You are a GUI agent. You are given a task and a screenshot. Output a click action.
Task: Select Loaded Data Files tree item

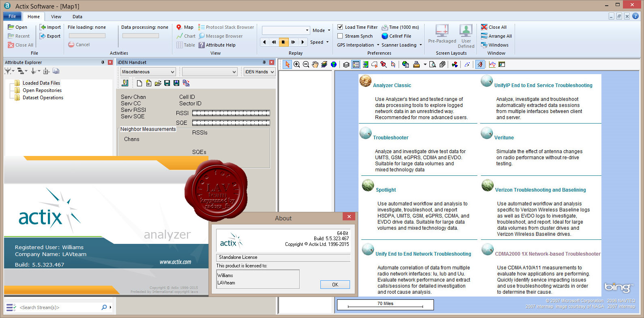pyautogui.click(x=41, y=83)
